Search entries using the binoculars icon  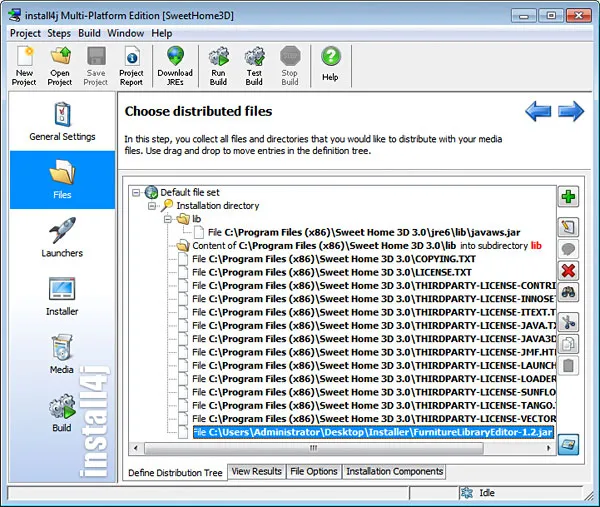(x=568, y=293)
